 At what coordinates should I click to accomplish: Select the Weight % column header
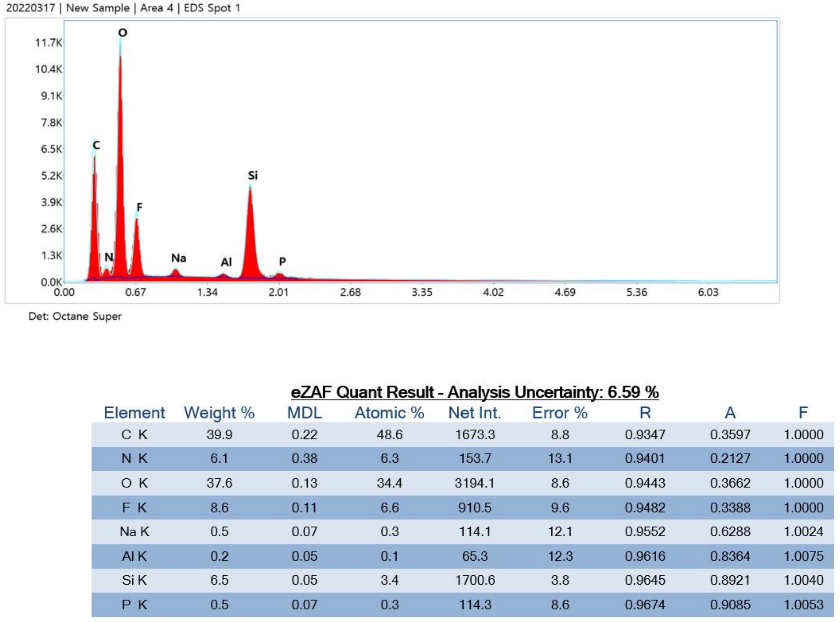219,413
